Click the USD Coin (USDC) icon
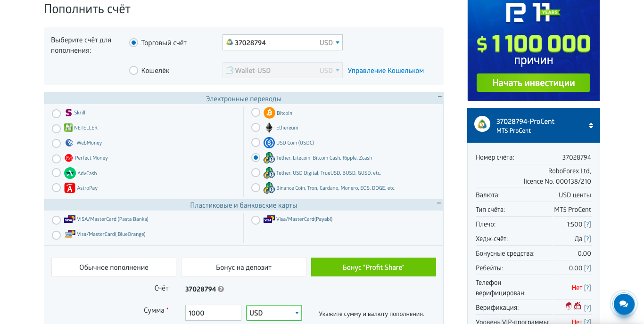This screenshot has width=644, height=324. 269,143
